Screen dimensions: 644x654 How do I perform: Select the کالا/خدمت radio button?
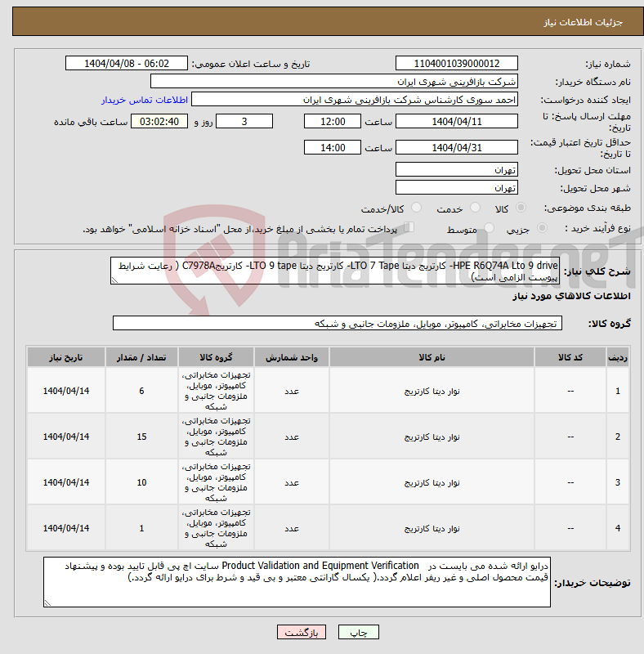pos(416,208)
